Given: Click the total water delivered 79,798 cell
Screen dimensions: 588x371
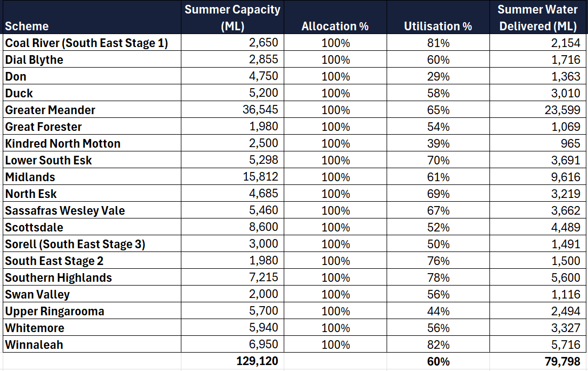Looking at the screenshot, I should point(562,361).
